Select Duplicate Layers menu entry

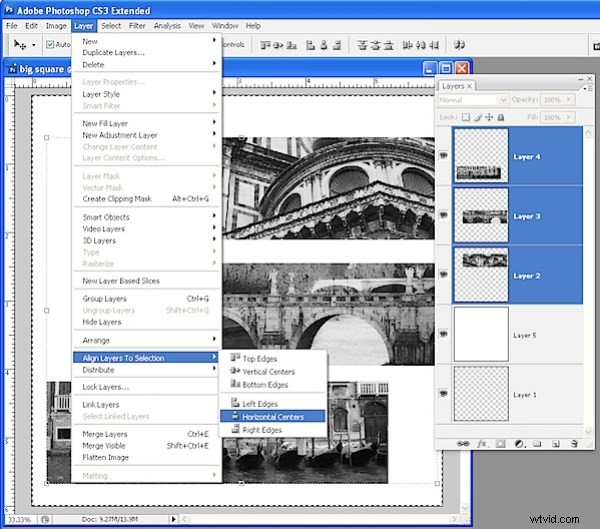tap(114, 52)
